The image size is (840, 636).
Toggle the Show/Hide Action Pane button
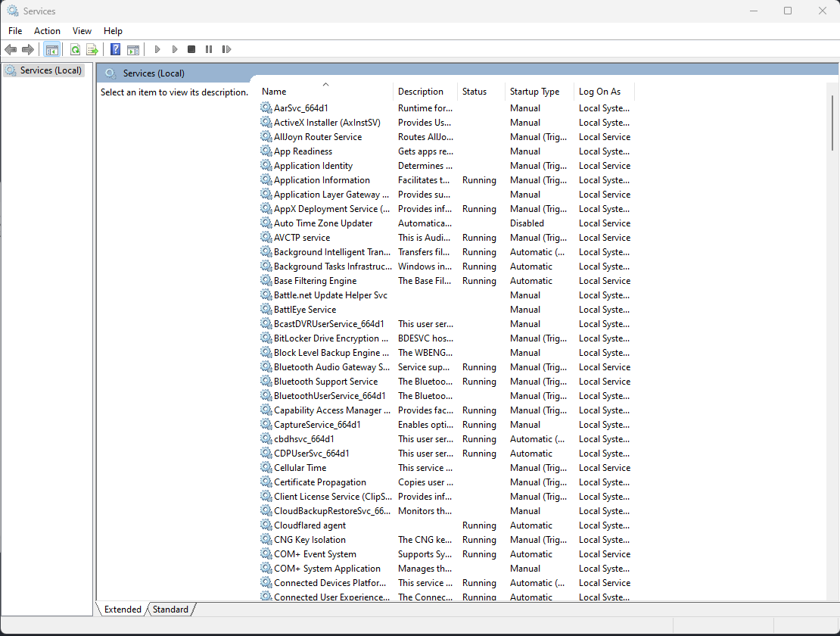tap(133, 49)
